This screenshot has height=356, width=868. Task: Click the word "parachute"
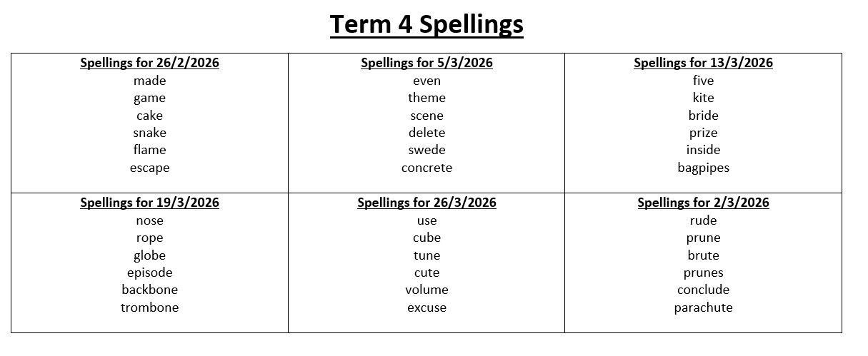point(703,307)
